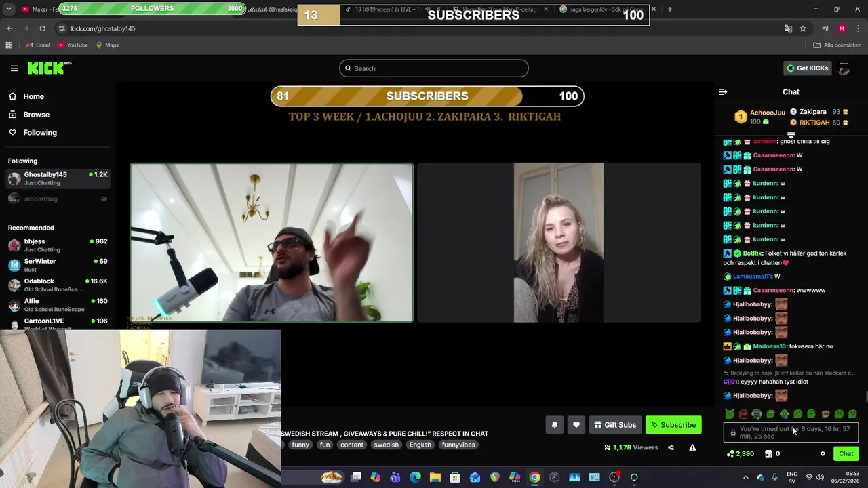The height and width of the screenshot is (488, 868).
Task: Click the Gift Subs button
Action: [615, 425]
